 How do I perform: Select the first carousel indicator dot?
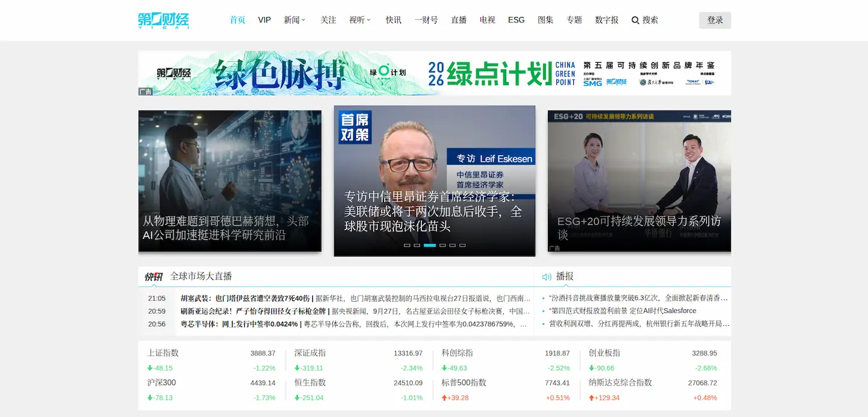[407, 246]
